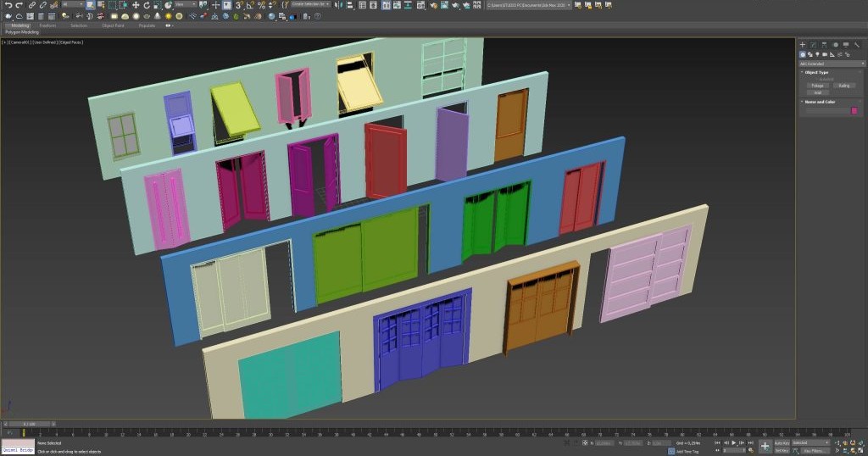Screen dimensions: 868x456
Task: Toggle the Auto Key button
Action: (781, 443)
